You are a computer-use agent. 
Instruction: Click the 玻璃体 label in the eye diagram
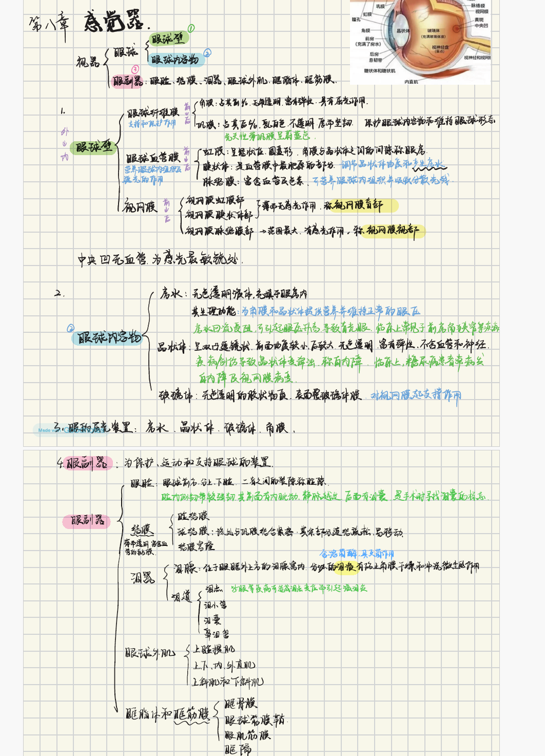433,31
